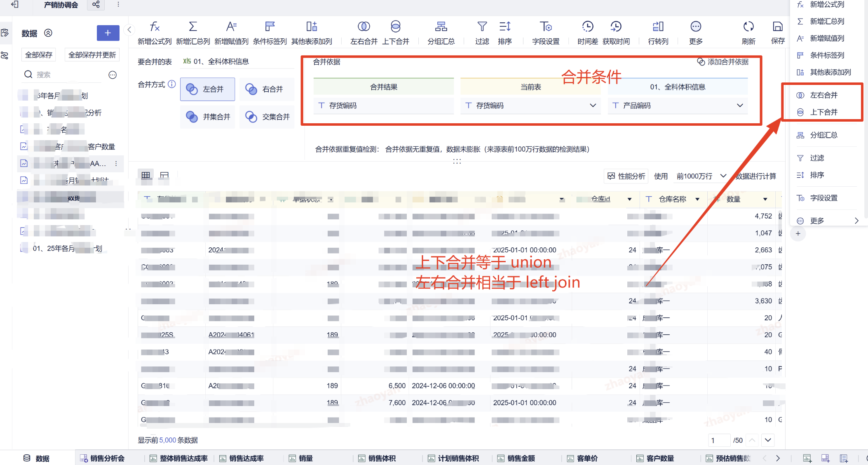
Task: Click 新增公式列 in the top toolbar
Action: click(x=155, y=33)
